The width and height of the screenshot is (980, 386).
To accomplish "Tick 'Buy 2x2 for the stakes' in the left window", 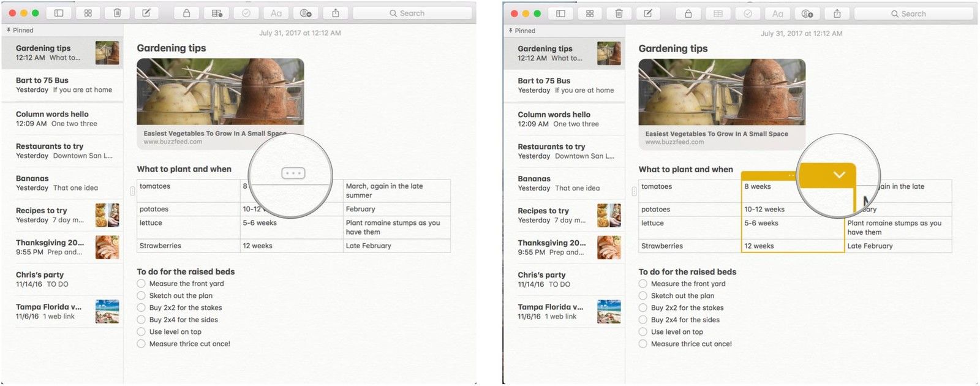I will click(x=141, y=308).
